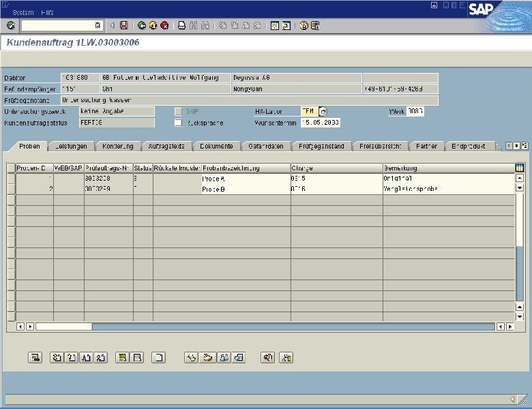Click the Find binoculars icon
The width and height of the screenshot is (532, 409).
[194, 25]
